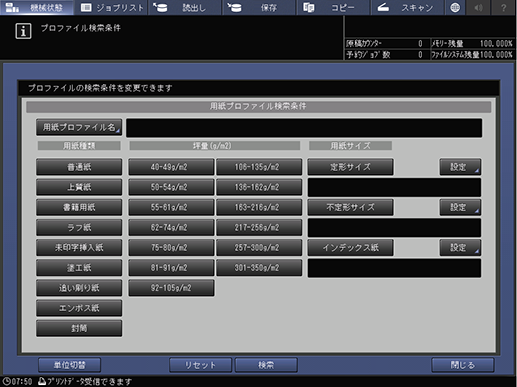Select weight 75-80g/m2

171,248
